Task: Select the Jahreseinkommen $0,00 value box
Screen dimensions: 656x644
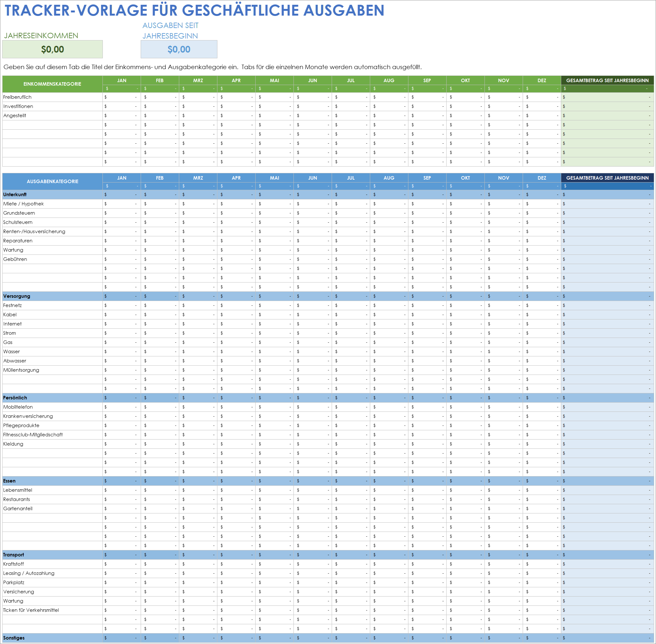Action: (53, 49)
